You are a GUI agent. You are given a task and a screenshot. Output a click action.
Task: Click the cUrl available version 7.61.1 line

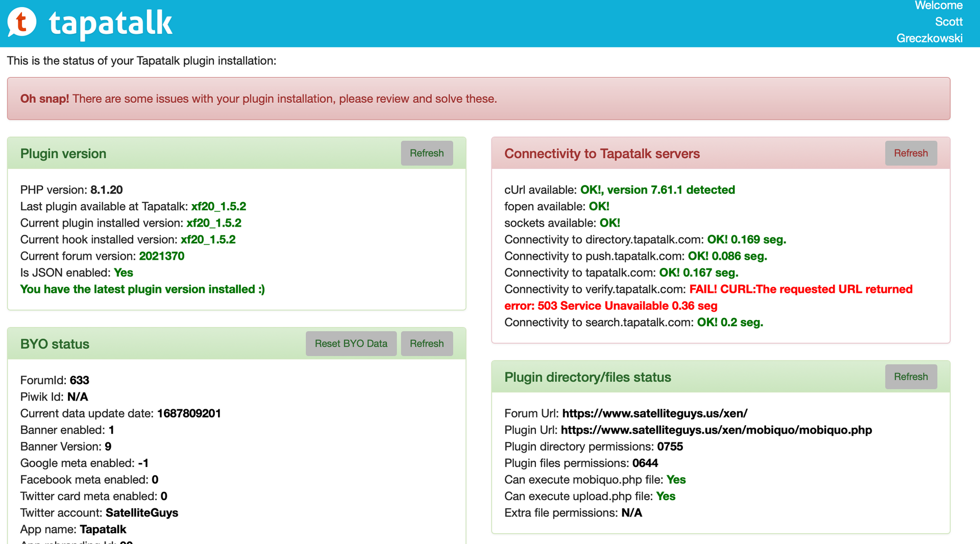[620, 190]
